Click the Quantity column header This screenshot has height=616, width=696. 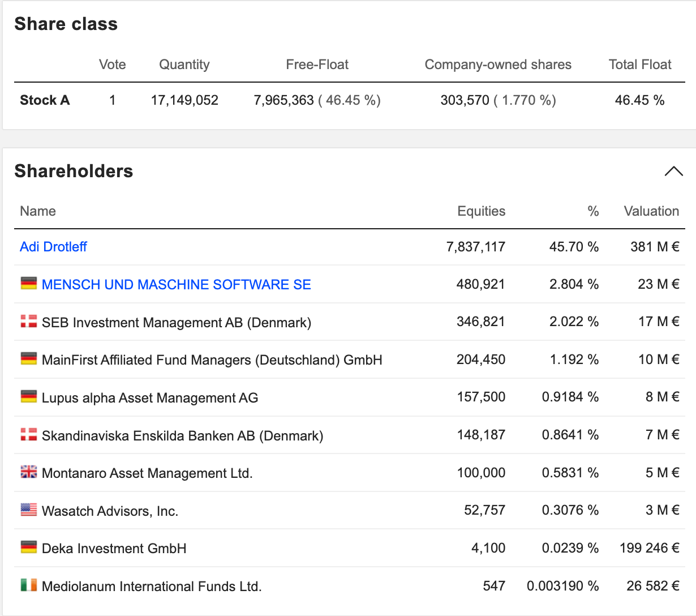184,65
